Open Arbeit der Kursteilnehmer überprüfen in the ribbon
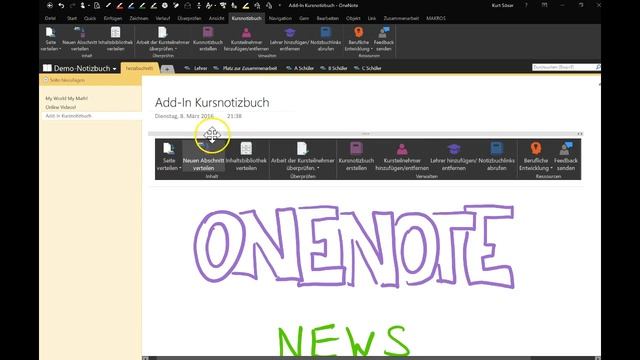Image resolution: width=640 pixels, height=360 pixels. coord(163,39)
